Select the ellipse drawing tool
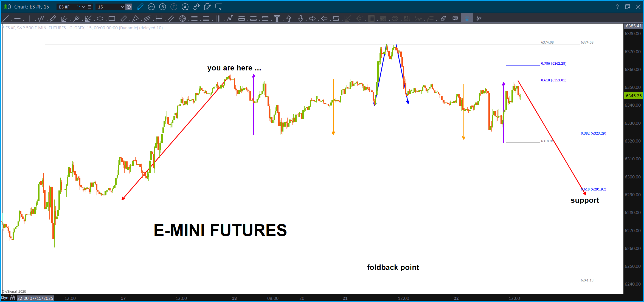This screenshot has width=644, height=302. point(100,19)
